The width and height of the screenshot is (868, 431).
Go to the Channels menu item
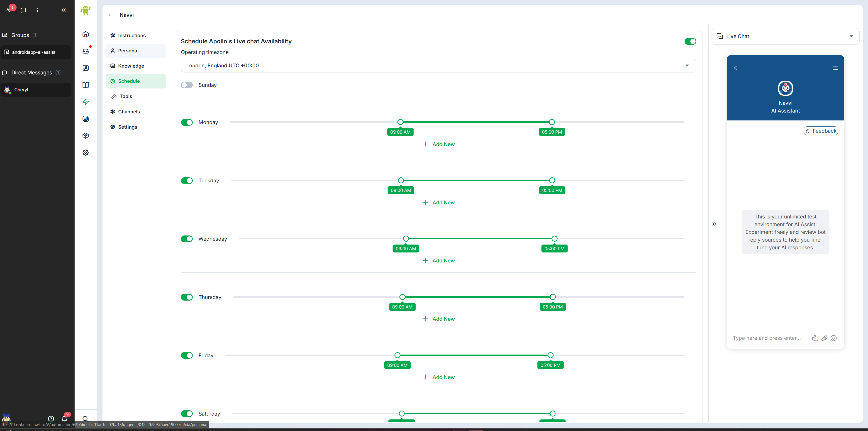click(129, 112)
